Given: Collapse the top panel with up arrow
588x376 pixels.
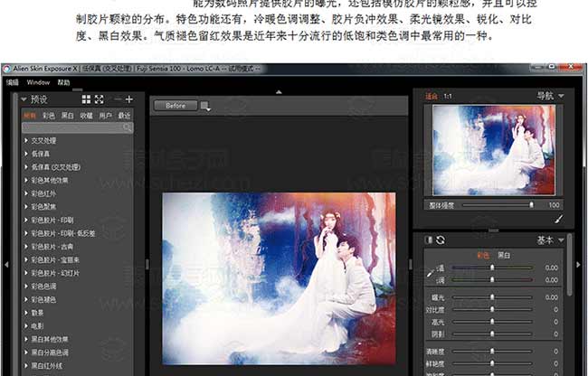Looking at the screenshot, I should (279, 92).
